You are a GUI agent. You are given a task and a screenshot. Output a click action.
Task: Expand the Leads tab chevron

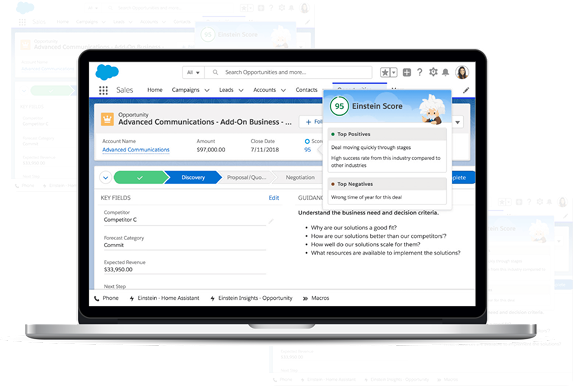241,90
